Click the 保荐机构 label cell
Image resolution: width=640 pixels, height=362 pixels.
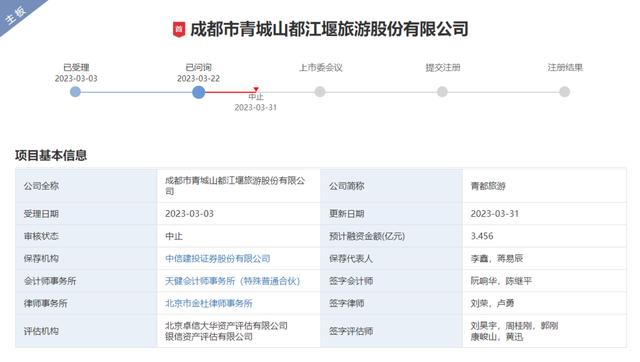86,258
